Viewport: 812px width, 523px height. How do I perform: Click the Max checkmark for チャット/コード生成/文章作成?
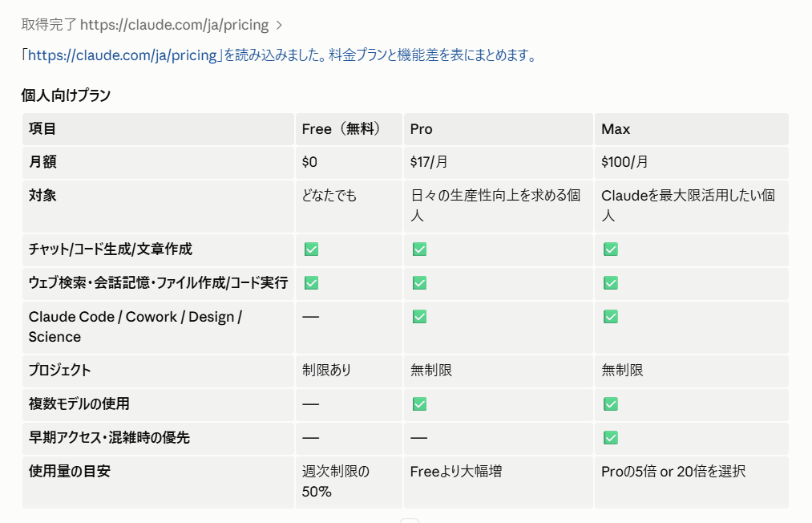click(x=611, y=249)
